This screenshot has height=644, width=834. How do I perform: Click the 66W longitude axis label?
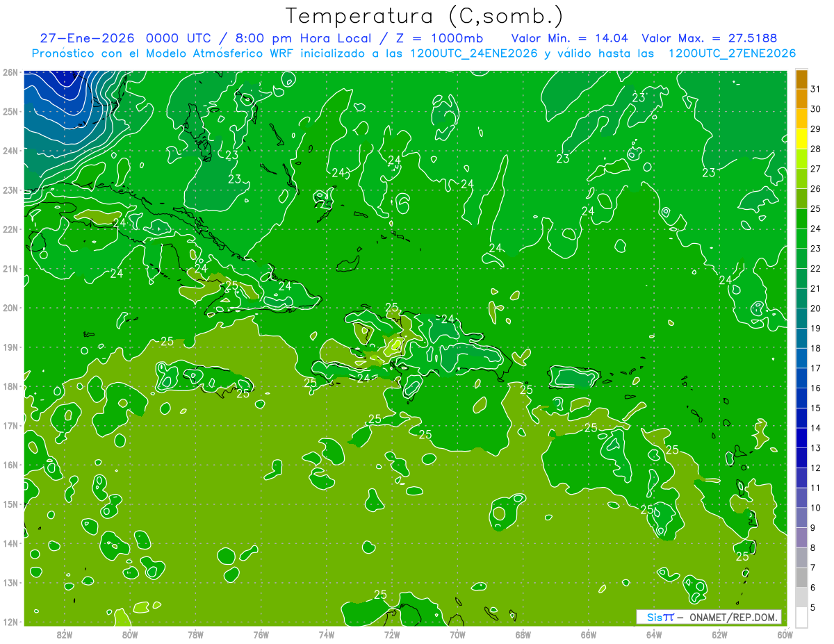coord(589,634)
